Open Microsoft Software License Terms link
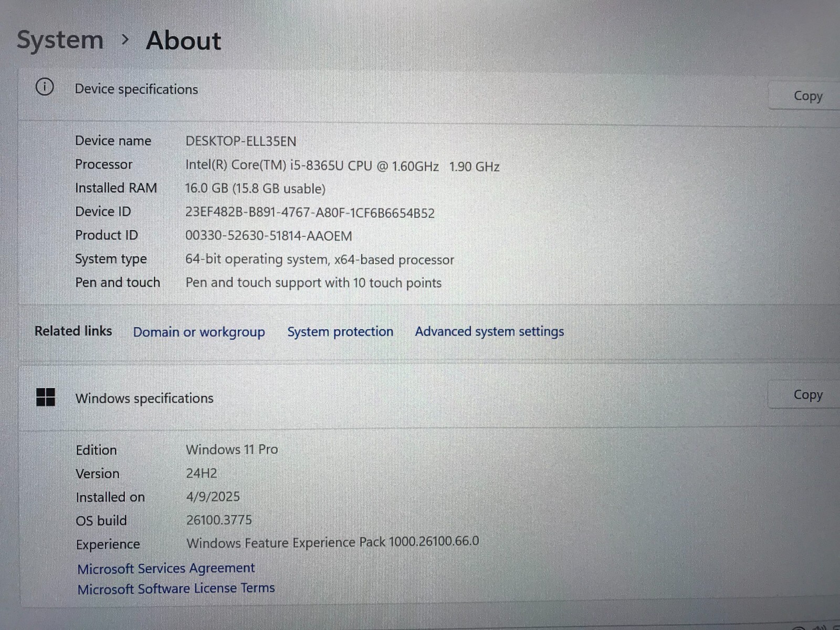Image resolution: width=840 pixels, height=630 pixels. point(176,589)
